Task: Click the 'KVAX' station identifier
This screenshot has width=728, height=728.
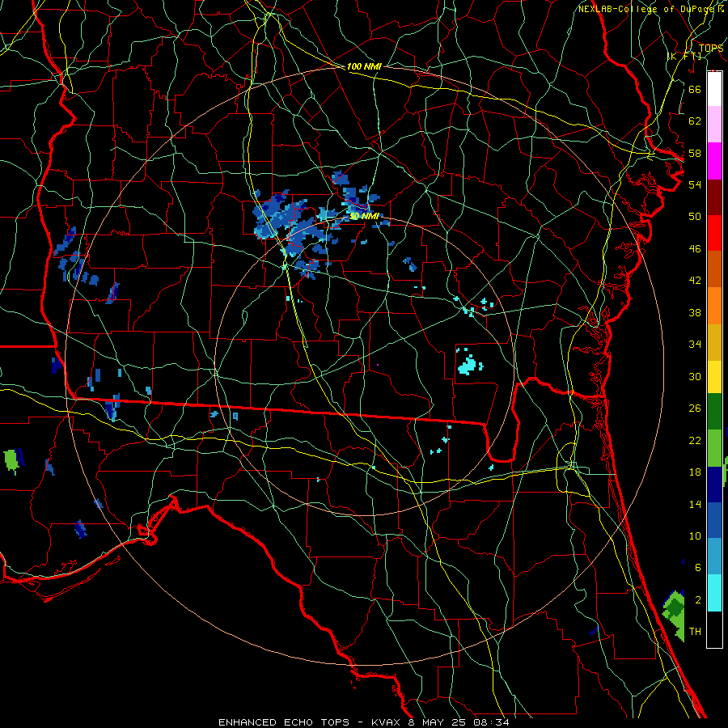Action: (x=385, y=722)
